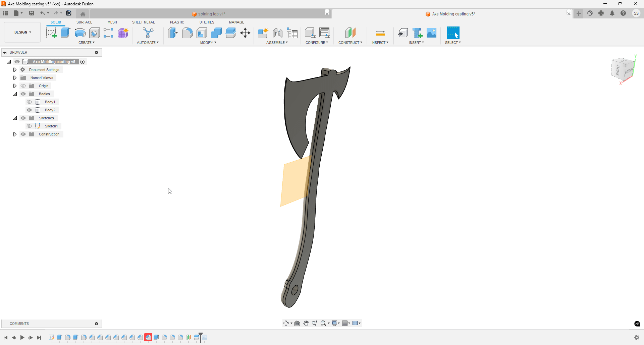
Task: Open the DESIGN workspace dropdown
Action: [x=22, y=32]
